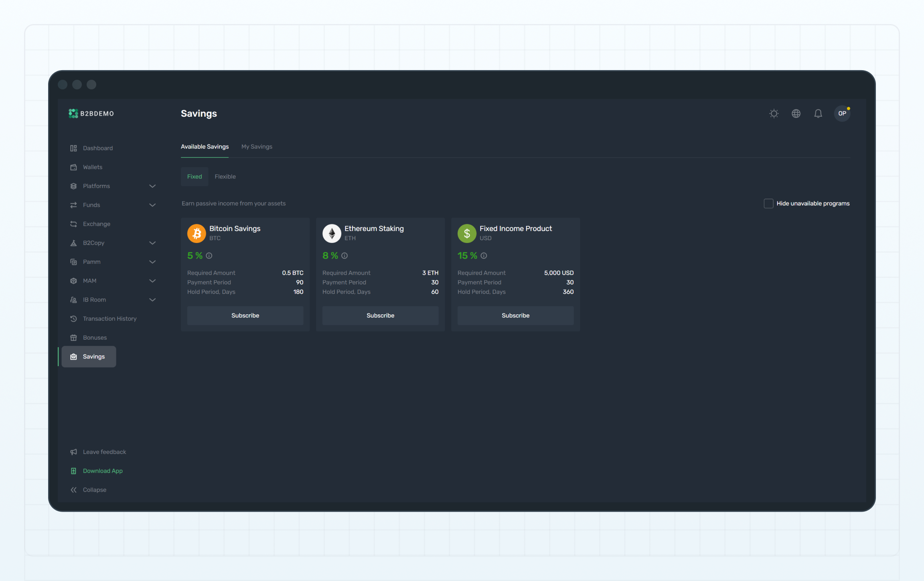Switch to the Flexible savings type
Screen dimensions: 924x581
pyautogui.click(x=225, y=176)
